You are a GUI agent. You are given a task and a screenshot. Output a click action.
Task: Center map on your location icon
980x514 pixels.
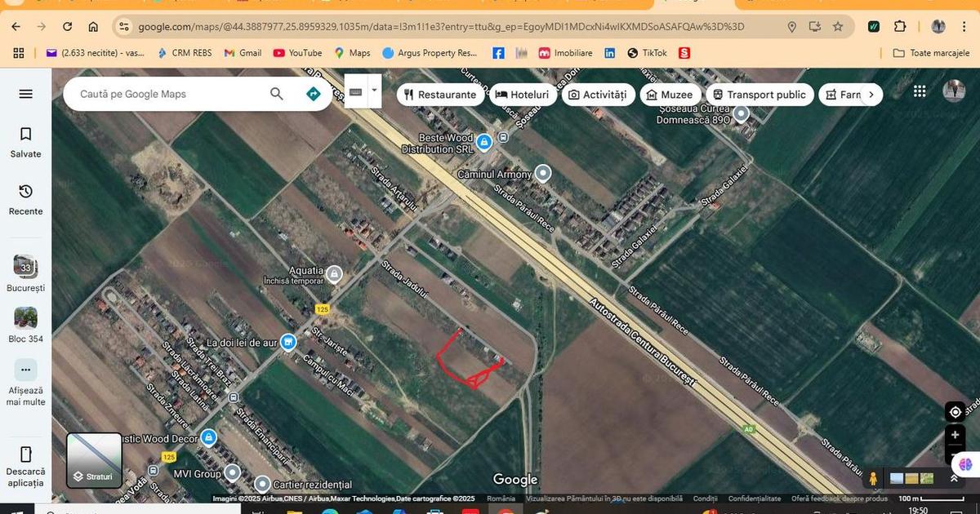[955, 412]
